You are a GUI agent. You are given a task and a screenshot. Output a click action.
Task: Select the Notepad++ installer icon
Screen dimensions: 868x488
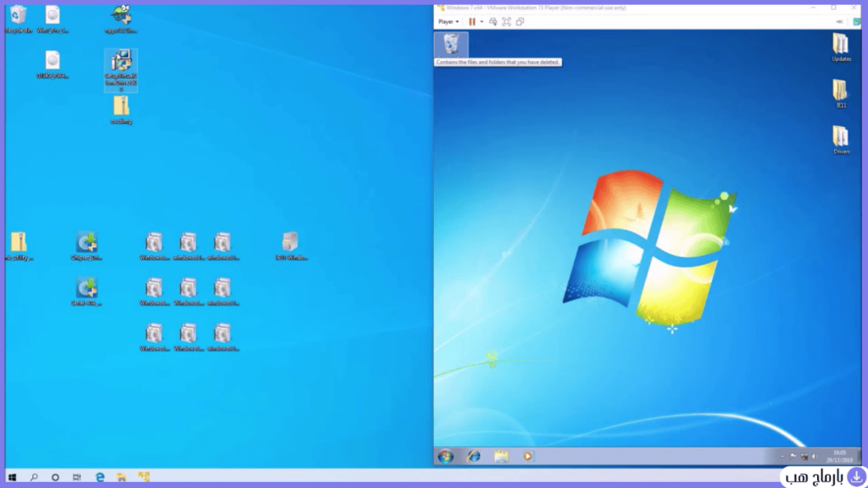(120, 20)
